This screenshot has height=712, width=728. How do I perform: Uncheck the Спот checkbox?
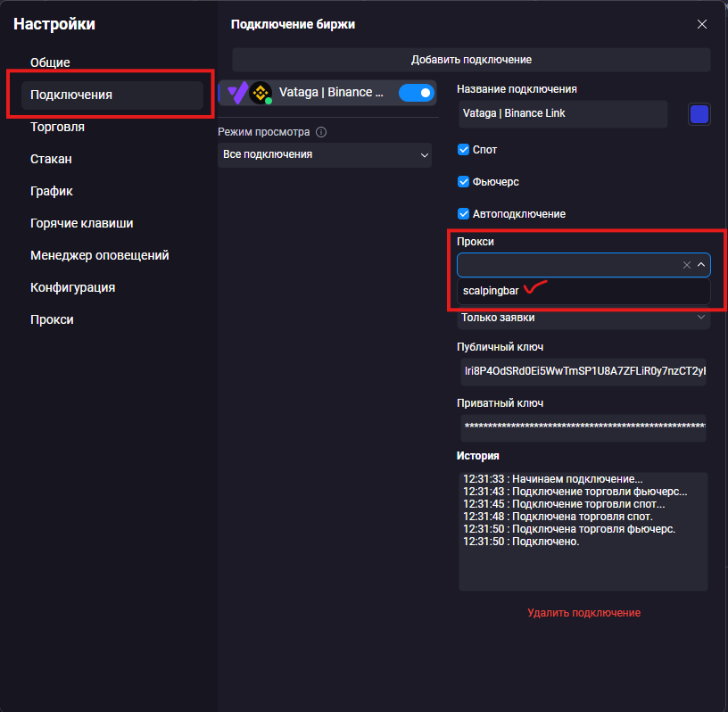click(463, 150)
